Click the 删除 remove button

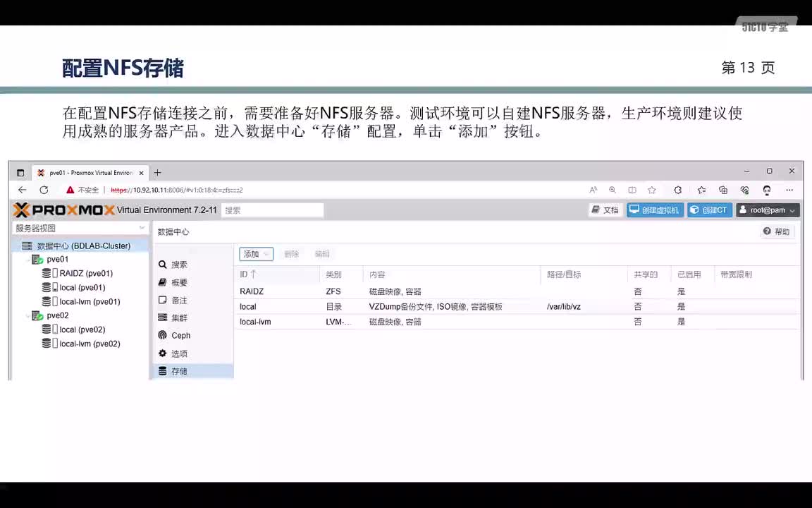[292, 254]
